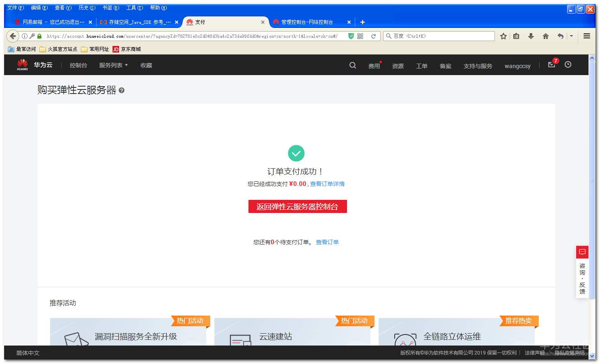Bookmark this page with the star icon

click(x=503, y=36)
